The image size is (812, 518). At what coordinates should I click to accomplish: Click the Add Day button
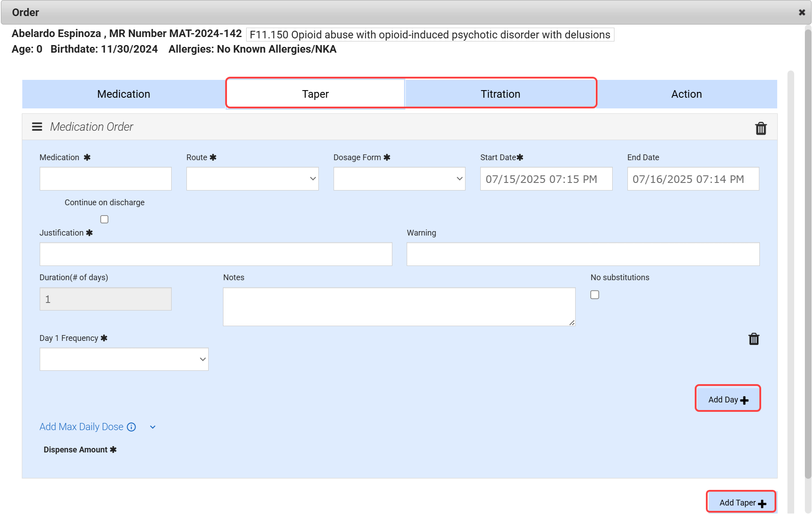(728, 399)
